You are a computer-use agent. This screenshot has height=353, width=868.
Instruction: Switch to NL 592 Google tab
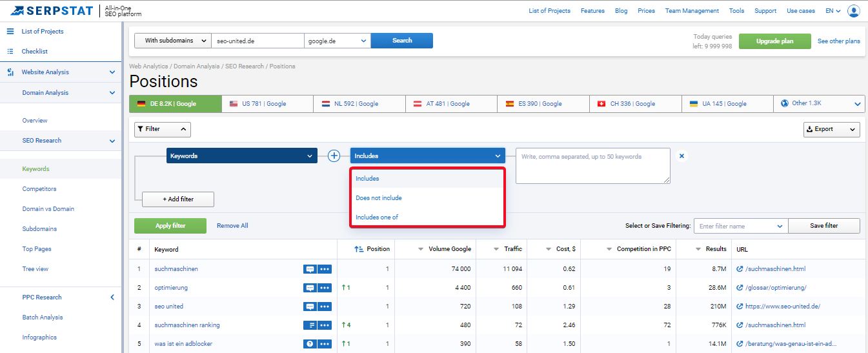(x=359, y=103)
